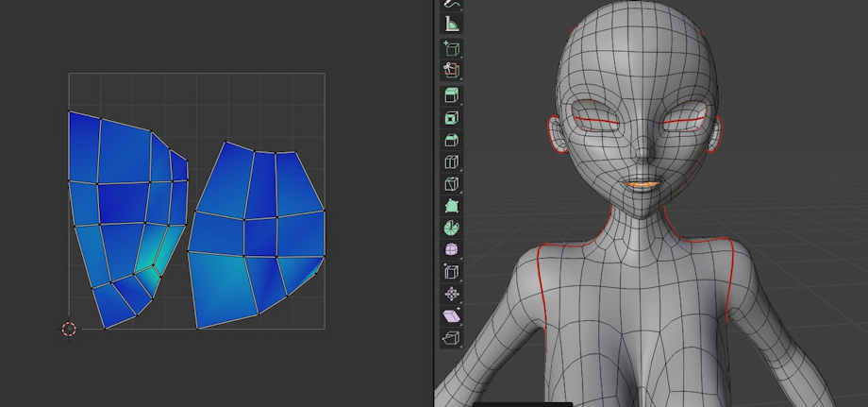Click the orange selected mouth faces
This screenshot has height=407, width=868.
[643, 185]
